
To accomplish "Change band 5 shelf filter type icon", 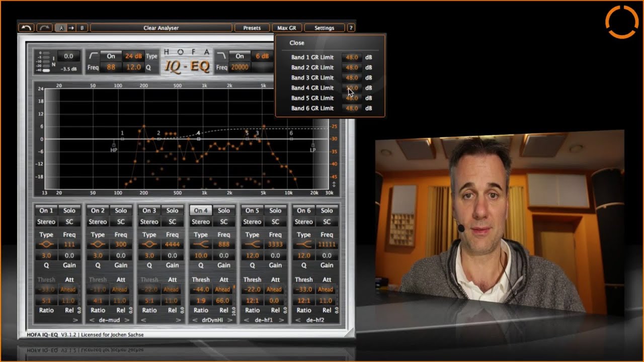I will coord(252,245).
